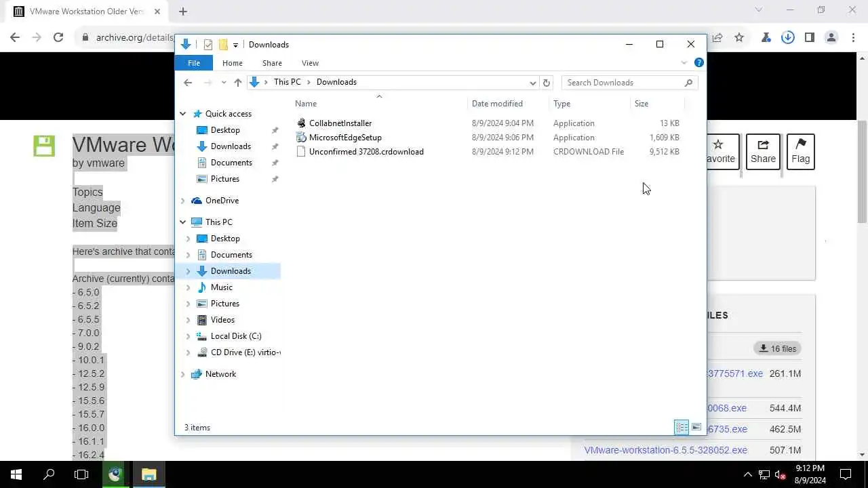Go up one folder level
Image resolution: width=868 pixels, height=488 pixels.
pos(237,83)
